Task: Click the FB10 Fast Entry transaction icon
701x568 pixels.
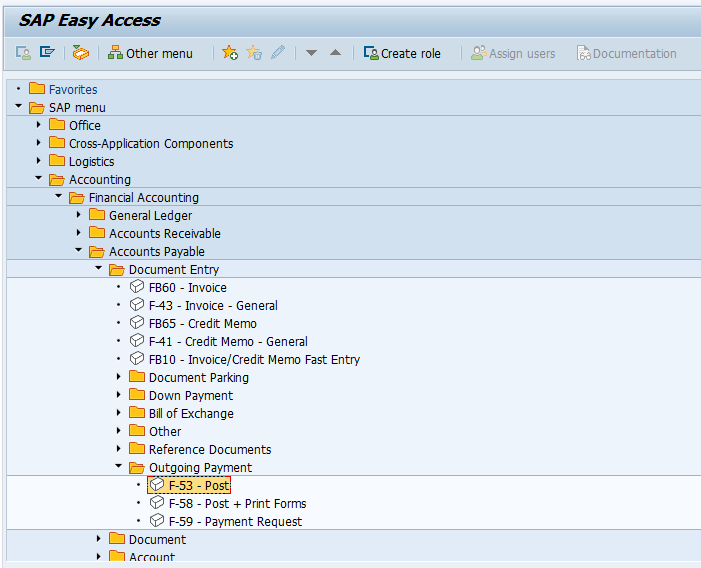Action: click(x=137, y=358)
